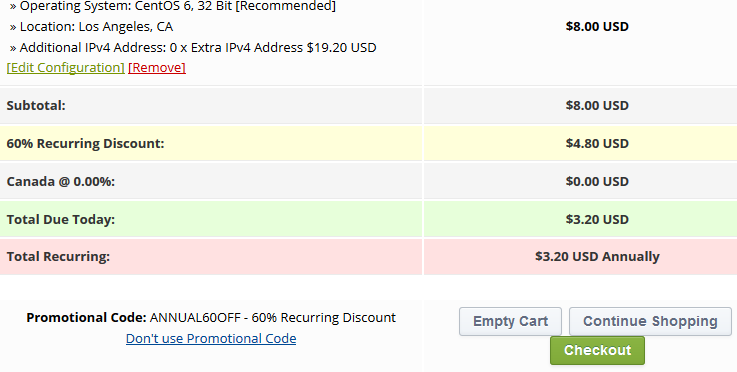Open the Edit Configuration link
This screenshot has height=372, width=737.
pyautogui.click(x=65, y=67)
